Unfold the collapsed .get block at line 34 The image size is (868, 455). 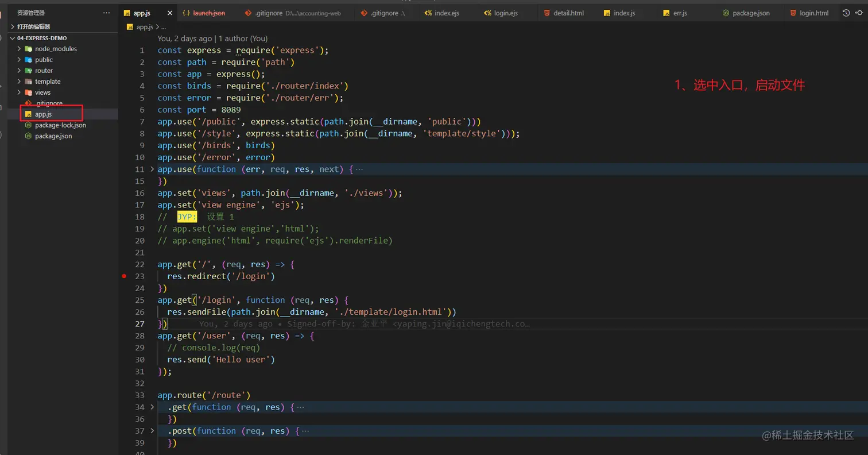click(152, 407)
